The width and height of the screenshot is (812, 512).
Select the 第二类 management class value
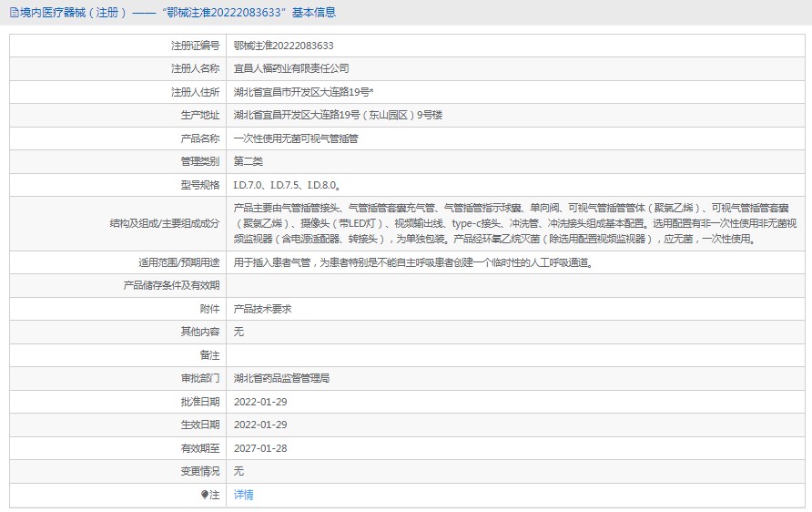(248, 161)
